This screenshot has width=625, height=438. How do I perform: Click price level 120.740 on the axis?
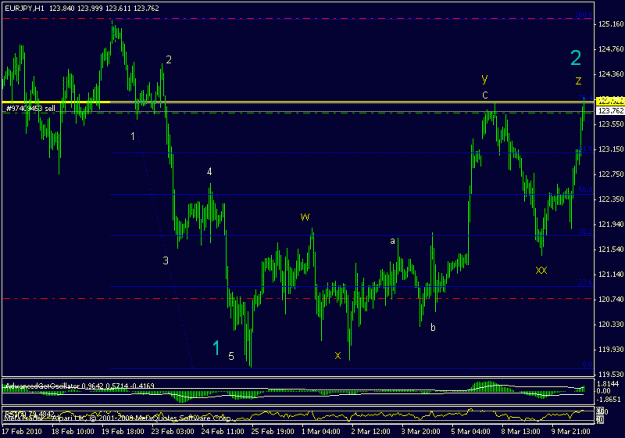click(611, 299)
